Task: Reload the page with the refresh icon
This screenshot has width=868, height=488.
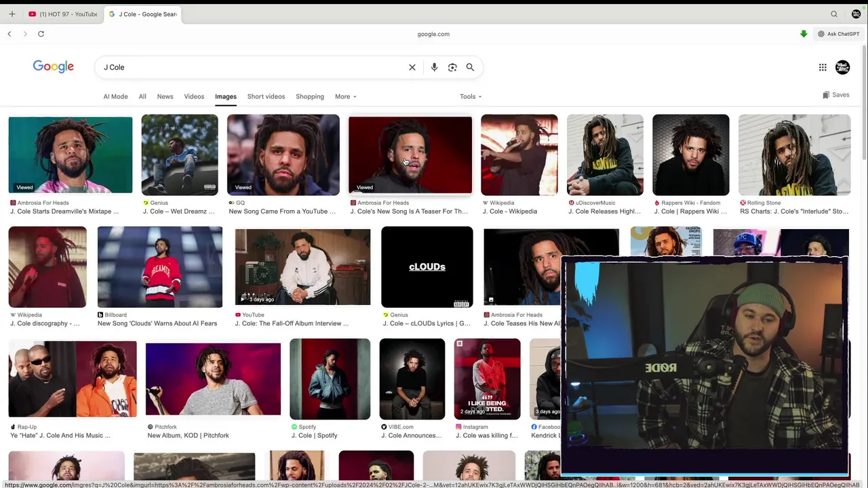Action: 41,34
